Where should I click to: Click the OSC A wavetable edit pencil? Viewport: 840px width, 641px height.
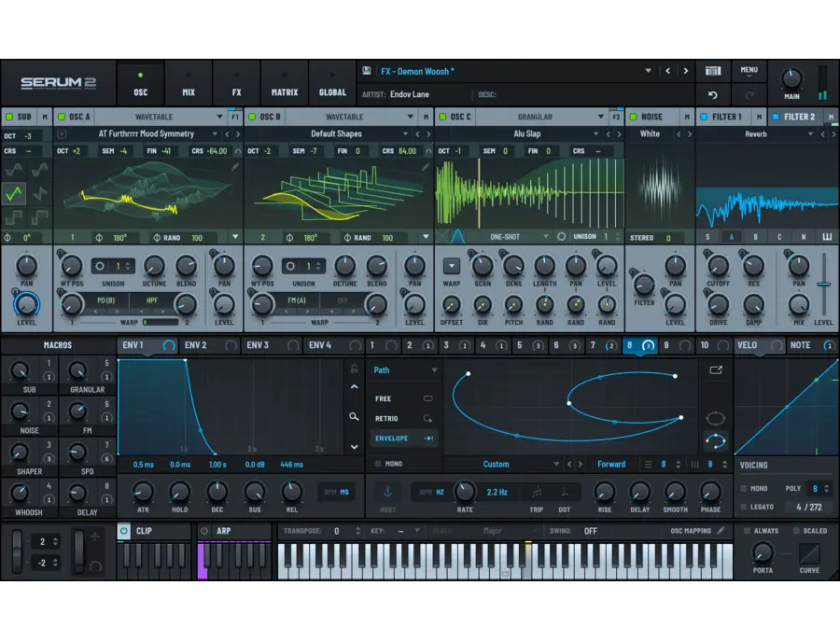[x=234, y=167]
